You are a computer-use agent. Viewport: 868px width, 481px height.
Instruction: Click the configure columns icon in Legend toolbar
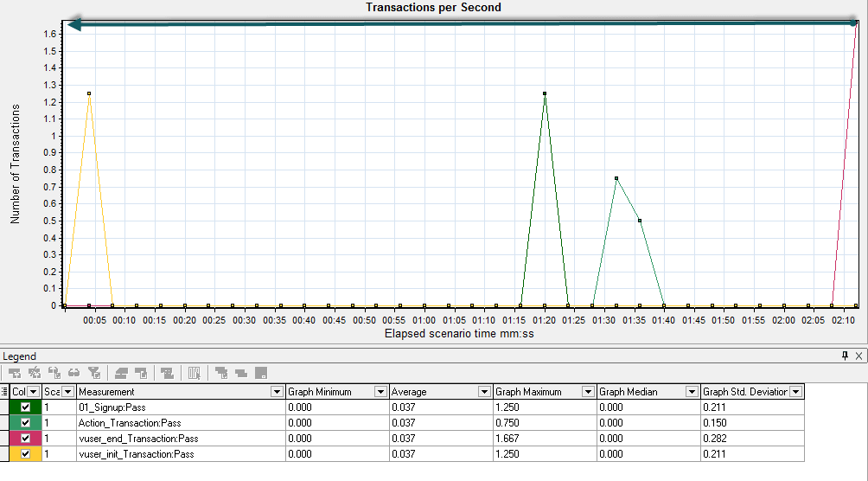click(195, 373)
